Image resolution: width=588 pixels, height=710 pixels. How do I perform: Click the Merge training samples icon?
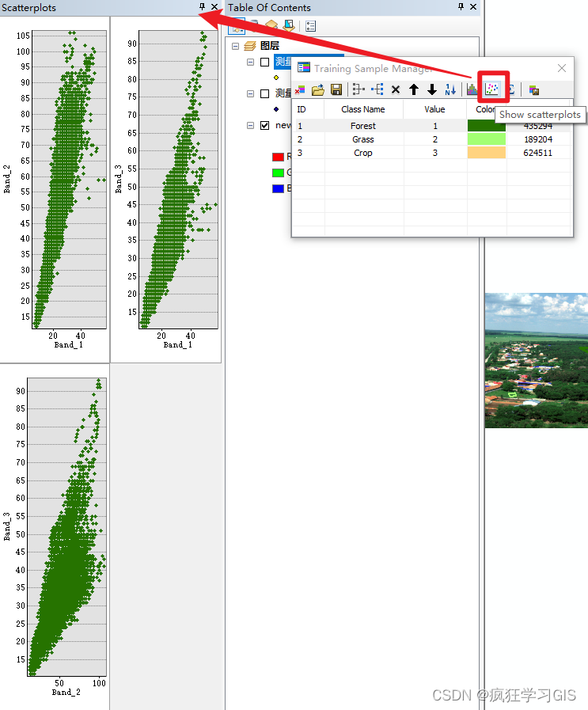[358, 89]
